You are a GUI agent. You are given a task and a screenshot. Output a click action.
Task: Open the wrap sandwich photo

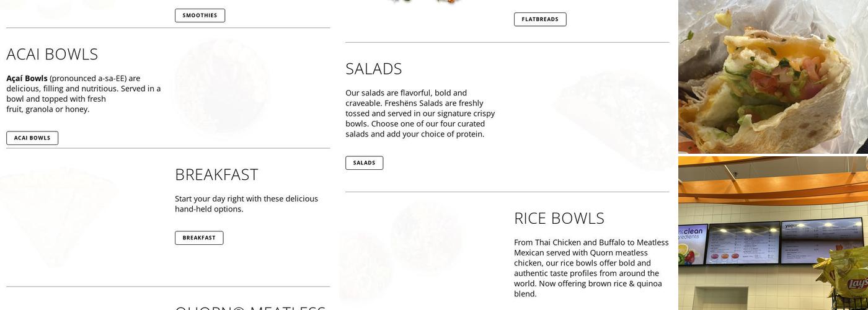773,76
